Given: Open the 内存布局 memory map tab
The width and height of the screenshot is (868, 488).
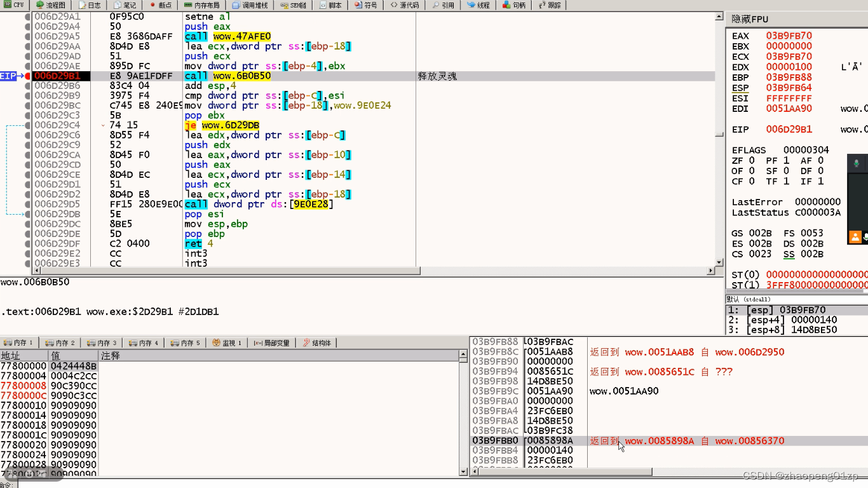Looking at the screenshot, I should click(202, 5).
